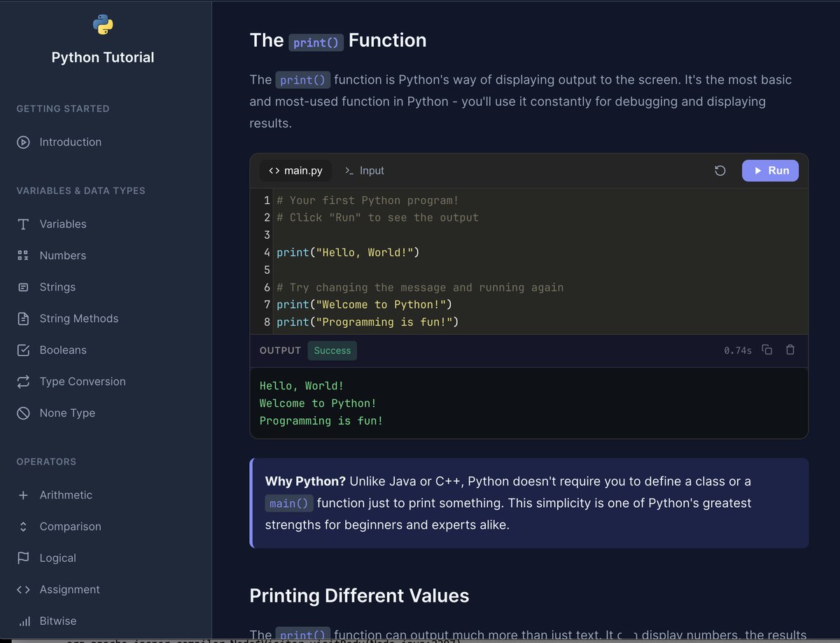Viewport: 840px width, 643px height.
Task: Click the Assignment angle-brackets icon
Action: coord(22,590)
